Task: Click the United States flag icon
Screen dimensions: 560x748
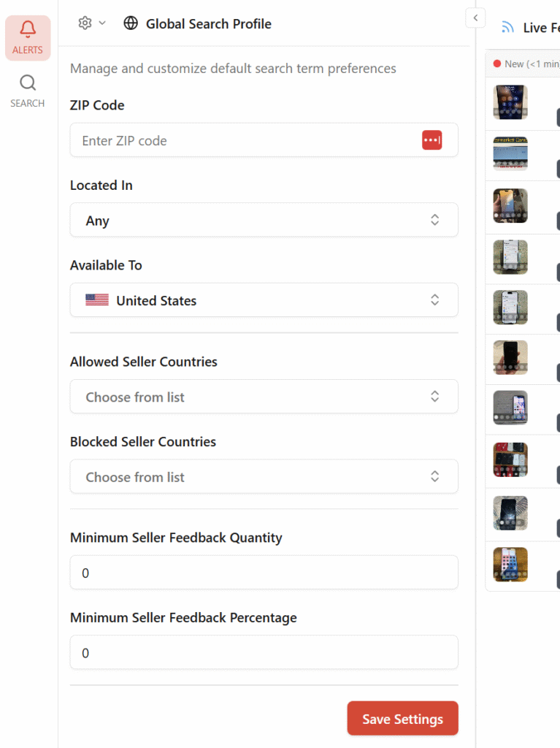Action: 97,300
